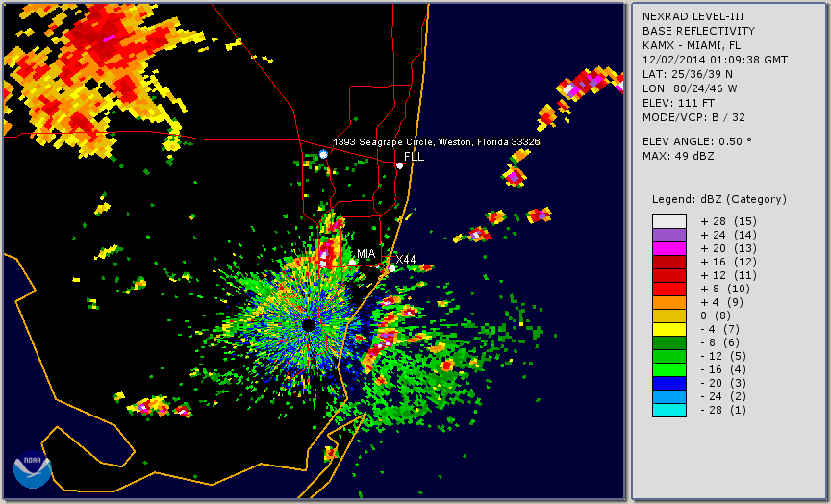Click the 'X44' station label
The image size is (831, 504).
coord(406,259)
